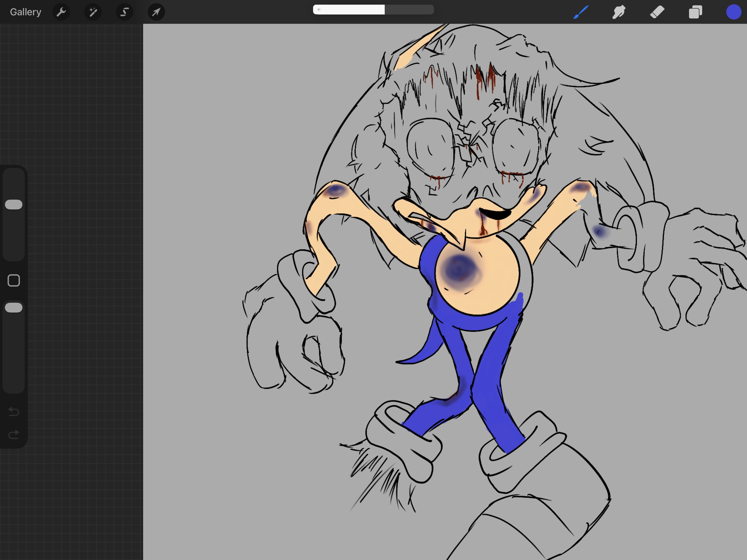Click the volume indicator bar at top
747x560 pixels.
373,10
